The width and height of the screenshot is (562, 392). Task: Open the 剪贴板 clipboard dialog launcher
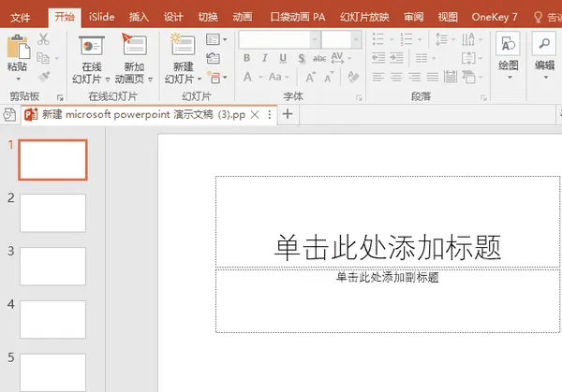click(60, 97)
